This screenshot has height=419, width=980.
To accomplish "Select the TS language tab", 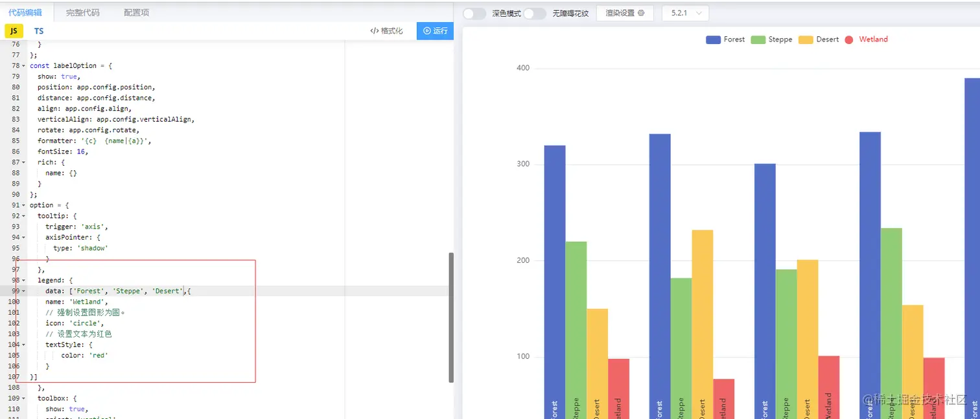I will (39, 31).
